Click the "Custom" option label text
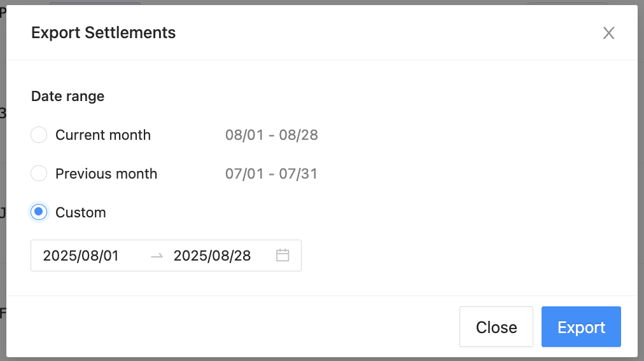 [x=81, y=212]
